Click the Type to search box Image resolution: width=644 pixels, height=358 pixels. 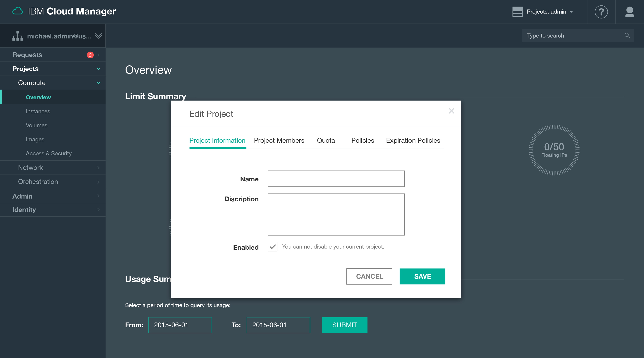[577, 36]
